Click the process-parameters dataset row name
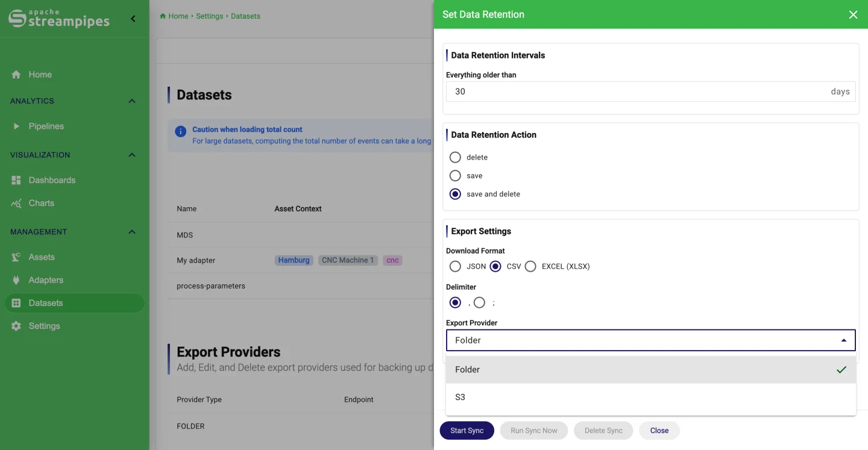868x450 pixels. [x=211, y=286]
